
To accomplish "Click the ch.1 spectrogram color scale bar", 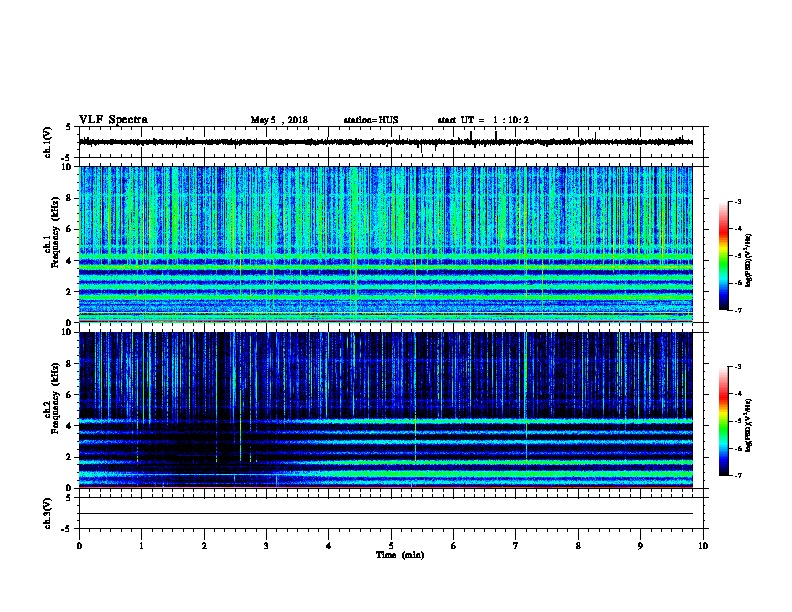I will [x=723, y=256].
